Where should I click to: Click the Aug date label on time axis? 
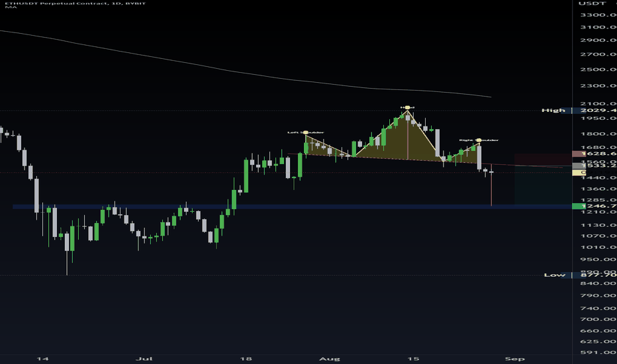pos(330,359)
